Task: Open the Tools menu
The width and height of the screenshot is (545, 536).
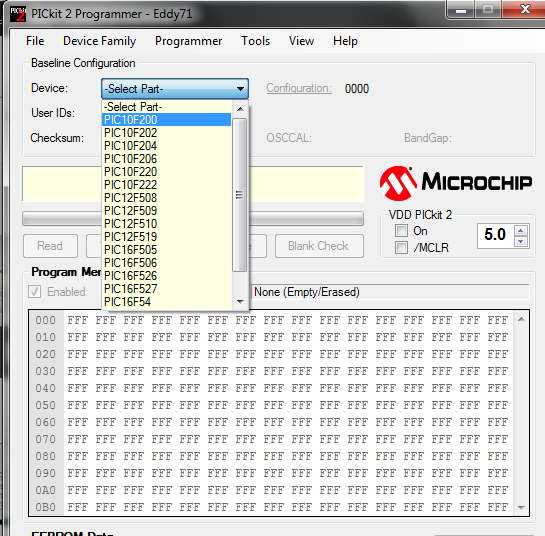Action: point(255,41)
